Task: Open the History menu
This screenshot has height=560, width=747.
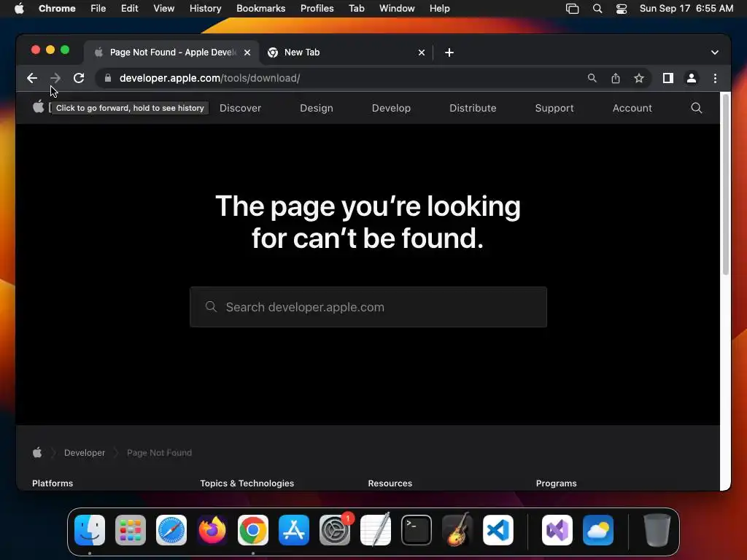Action: coord(205,9)
